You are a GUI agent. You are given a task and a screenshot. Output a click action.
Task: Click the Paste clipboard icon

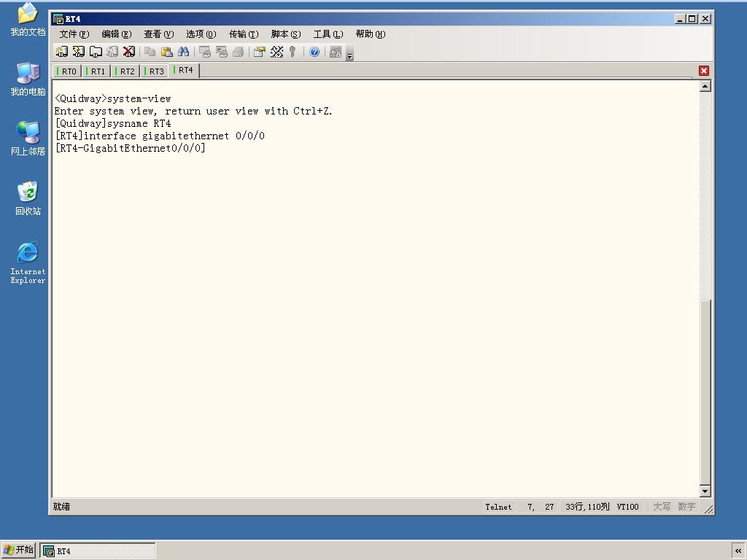(167, 52)
